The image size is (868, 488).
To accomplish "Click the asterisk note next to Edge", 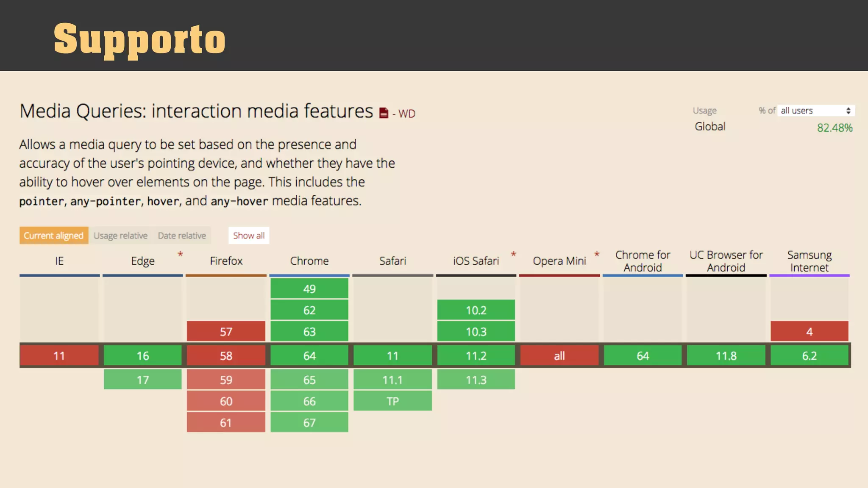I will (180, 254).
